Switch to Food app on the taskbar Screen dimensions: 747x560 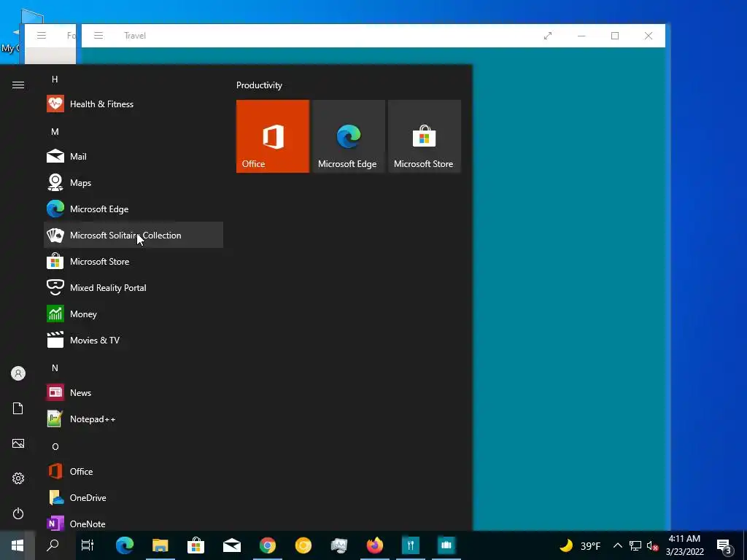[x=411, y=545]
